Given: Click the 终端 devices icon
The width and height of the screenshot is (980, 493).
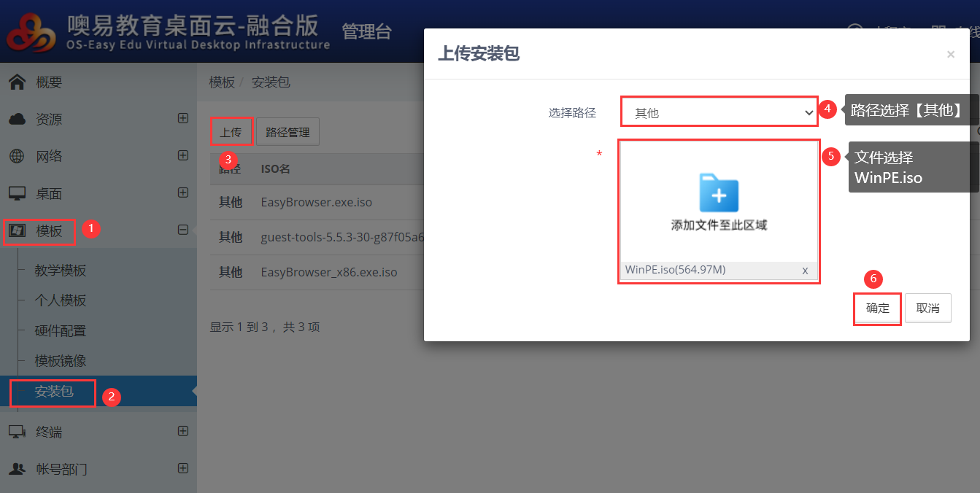Looking at the screenshot, I should click(x=17, y=432).
